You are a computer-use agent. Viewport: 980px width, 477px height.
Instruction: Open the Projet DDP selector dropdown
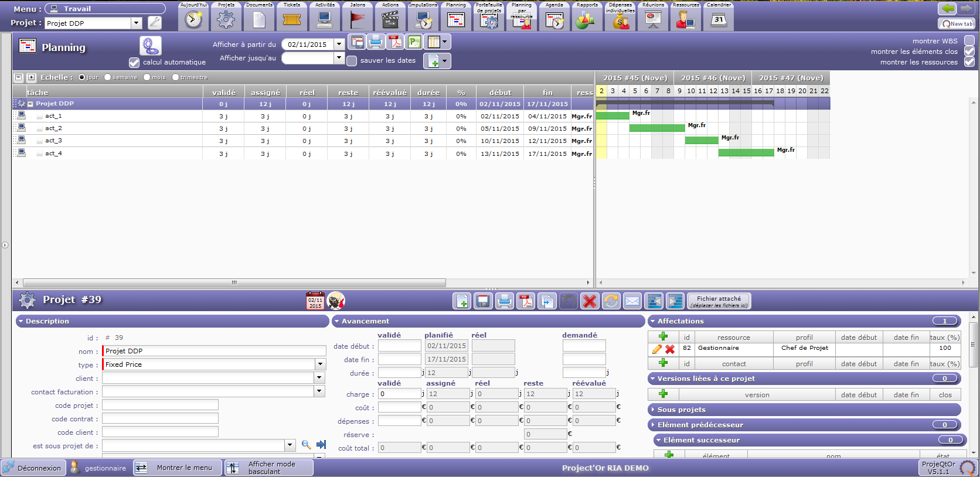point(137,23)
